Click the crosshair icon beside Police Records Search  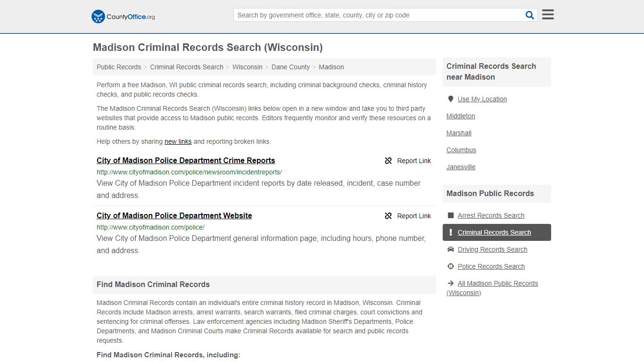(451, 266)
